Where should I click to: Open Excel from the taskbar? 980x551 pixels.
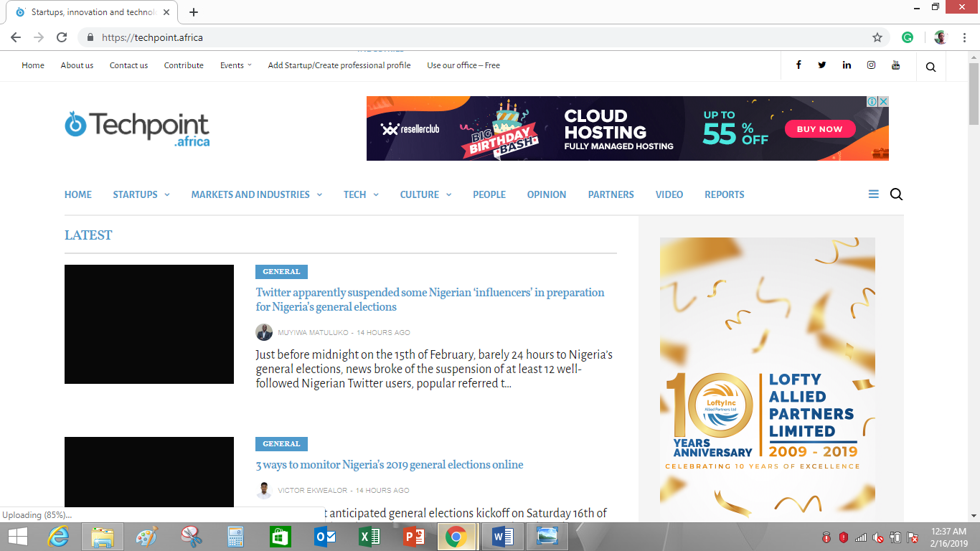(369, 537)
